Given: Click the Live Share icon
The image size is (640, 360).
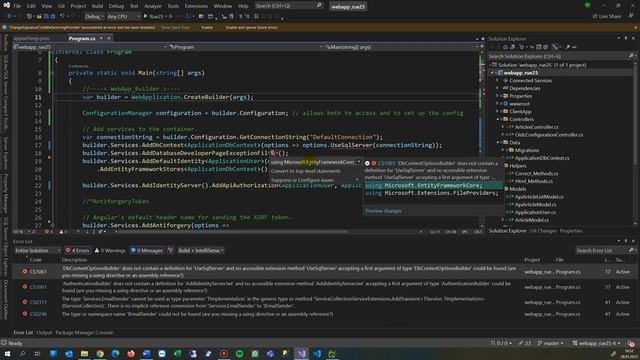Looking at the screenshot, I should [595, 16].
